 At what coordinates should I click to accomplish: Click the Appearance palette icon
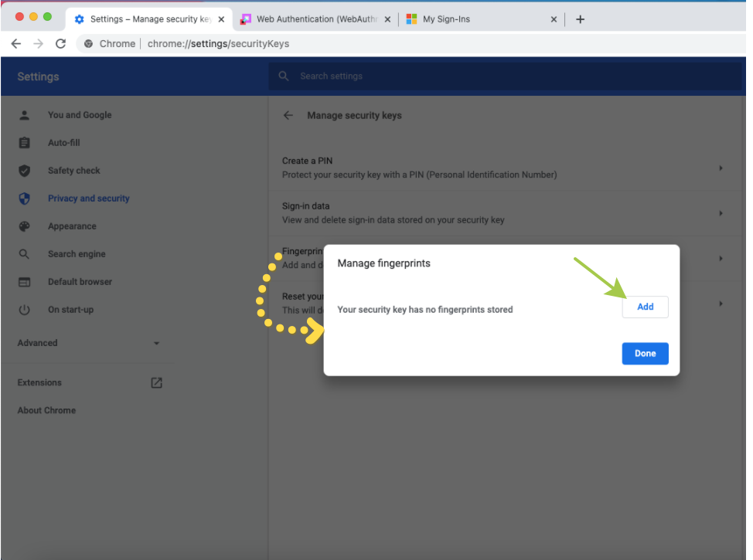point(25,226)
